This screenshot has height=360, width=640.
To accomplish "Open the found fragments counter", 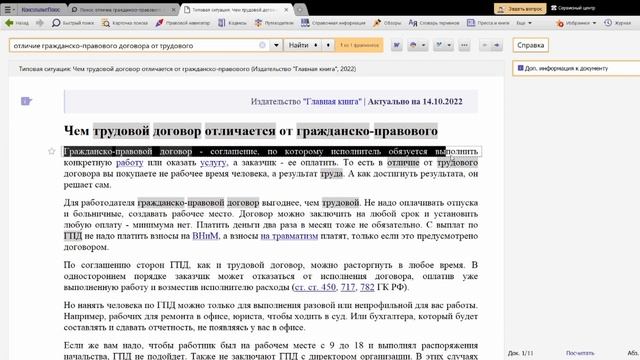I will tap(359, 45).
